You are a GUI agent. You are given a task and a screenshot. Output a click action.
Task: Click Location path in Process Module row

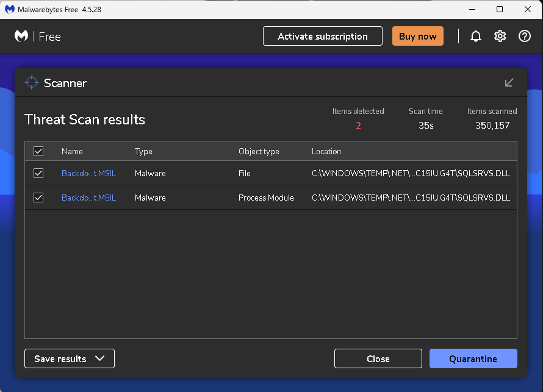[x=411, y=198]
